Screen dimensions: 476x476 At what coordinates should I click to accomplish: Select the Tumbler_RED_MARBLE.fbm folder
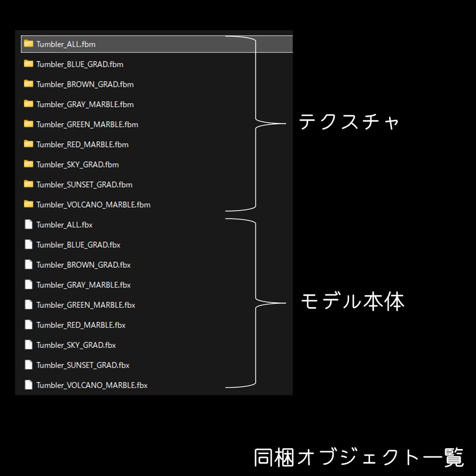pos(81,145)
